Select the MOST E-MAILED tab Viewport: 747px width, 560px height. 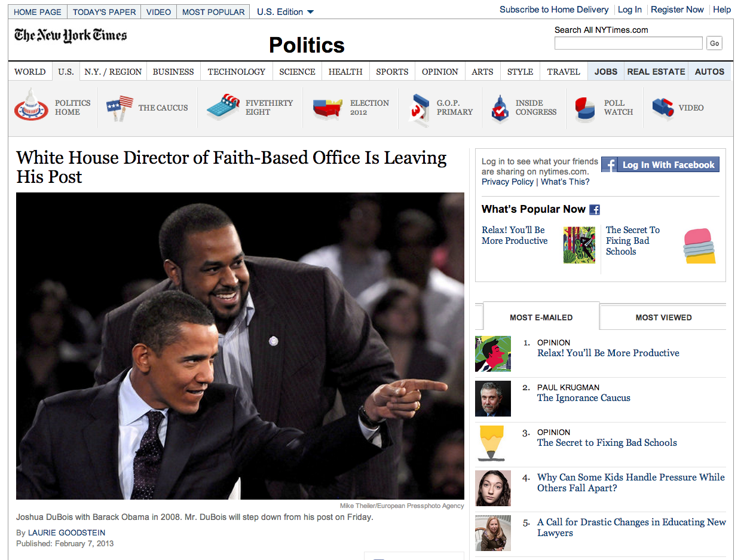(x=541, y=317)
